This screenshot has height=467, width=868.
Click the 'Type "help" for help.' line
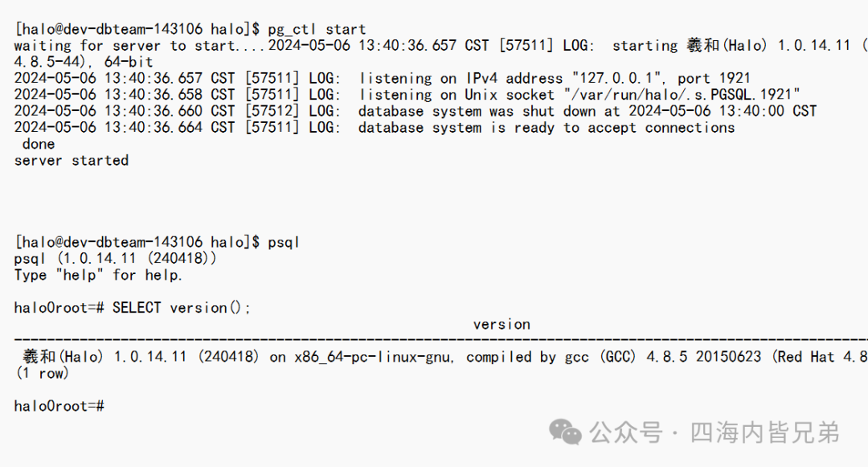[98, 275]
